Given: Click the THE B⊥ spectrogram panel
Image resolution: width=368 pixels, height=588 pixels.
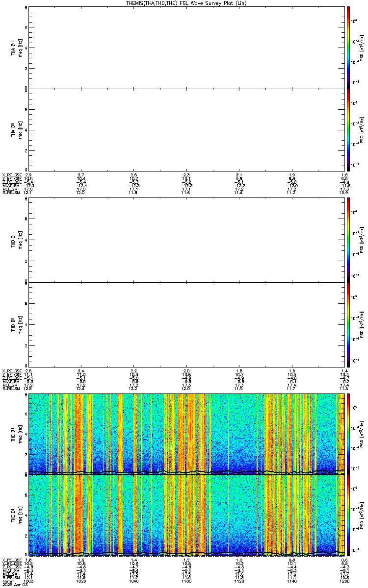Looking at the screenshot, I should coord(187,433).
